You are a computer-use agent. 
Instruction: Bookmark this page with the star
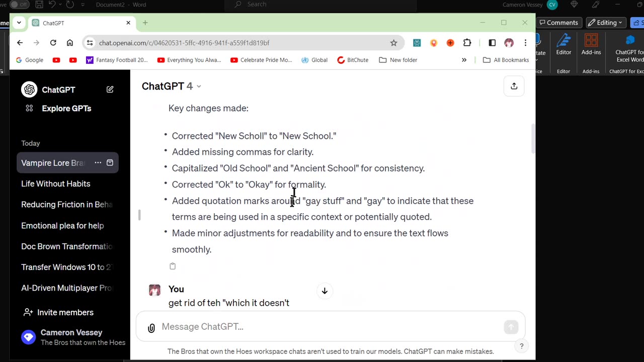click(393, 43)
